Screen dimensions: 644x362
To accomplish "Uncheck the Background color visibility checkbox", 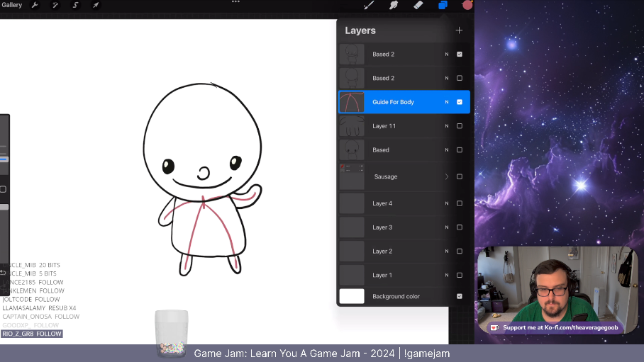I will 460,296.
